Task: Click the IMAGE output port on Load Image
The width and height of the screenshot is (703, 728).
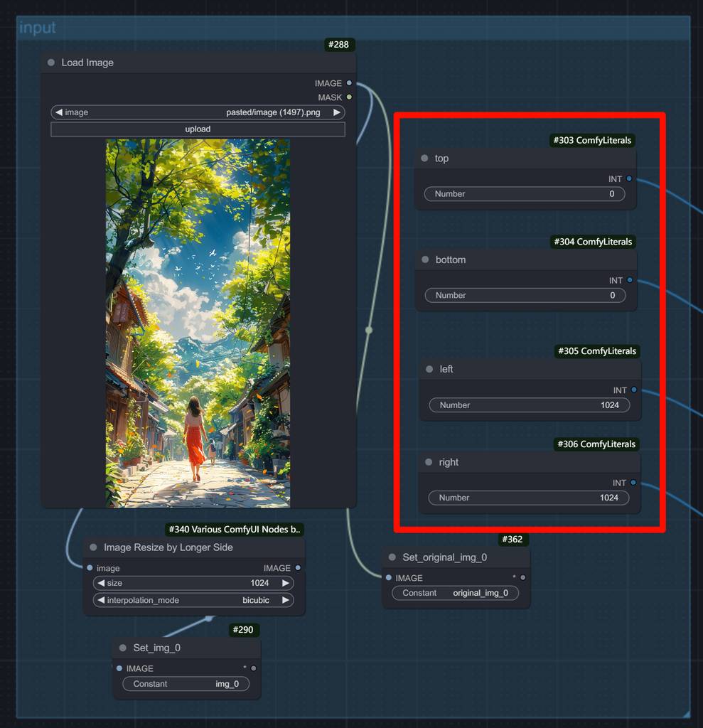Action: [349, 83]
